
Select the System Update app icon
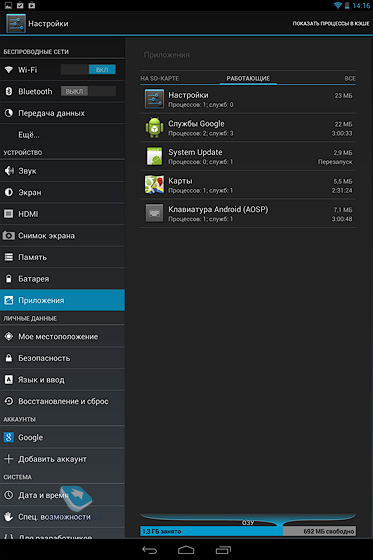pos(154,156)
